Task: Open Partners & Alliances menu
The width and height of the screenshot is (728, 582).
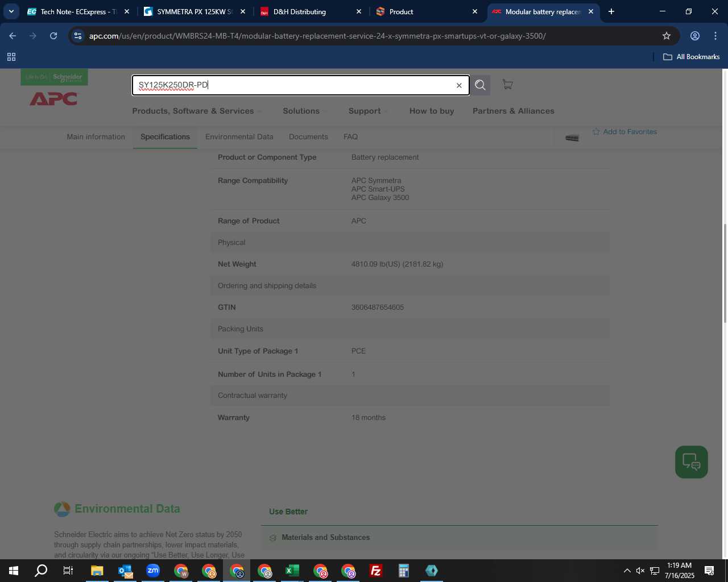Action: [x=513, y=111]
